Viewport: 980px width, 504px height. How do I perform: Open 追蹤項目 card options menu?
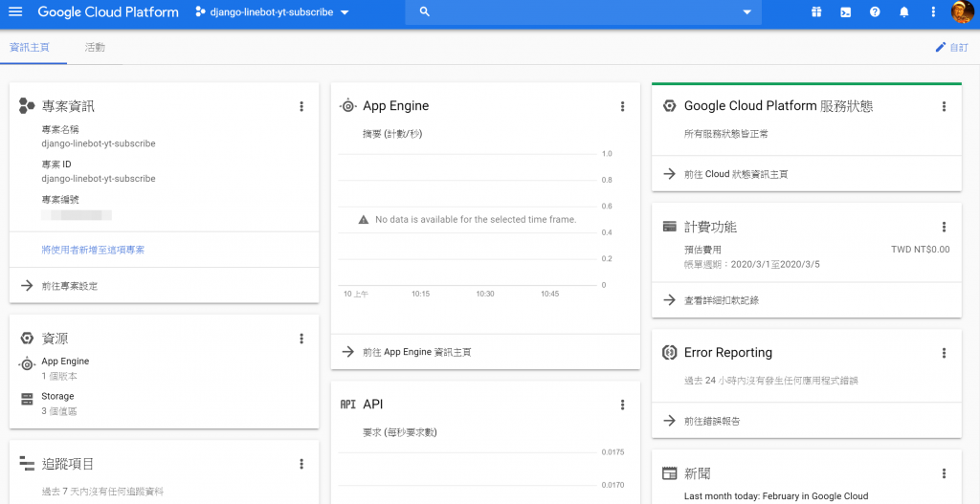point(301,464)
